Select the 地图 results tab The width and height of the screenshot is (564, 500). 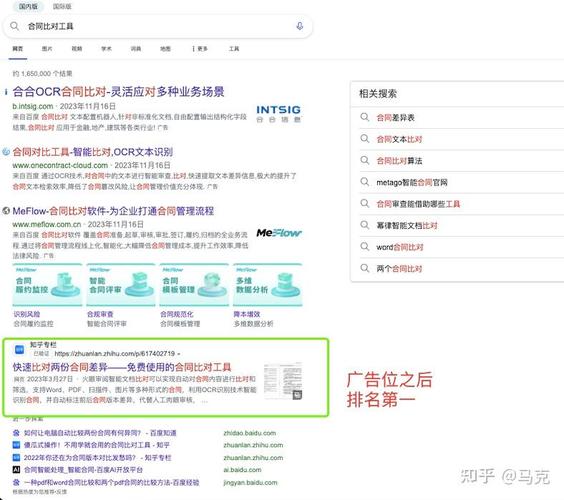click(165, 49)
